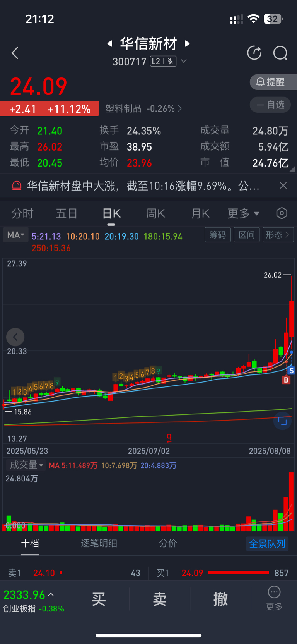Tap the 26.02 high price label on chart
Viewport: 297px width, 644px height.
pos(273,275)
